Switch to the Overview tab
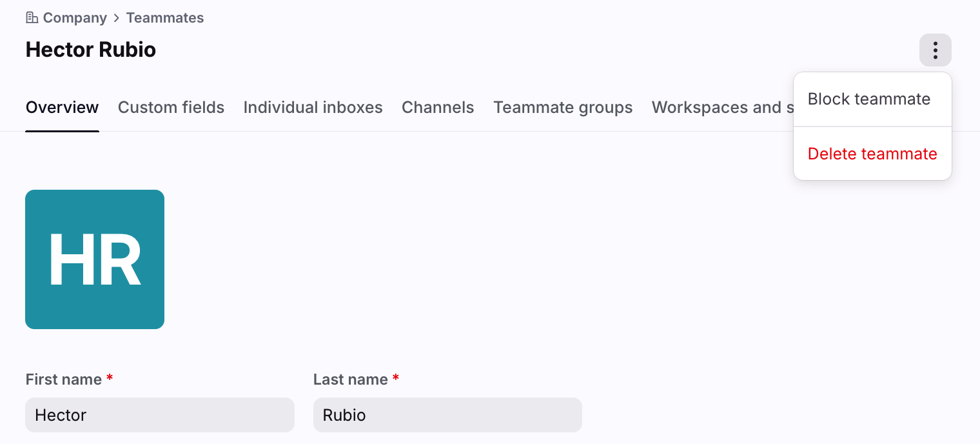 pos(62,107)
